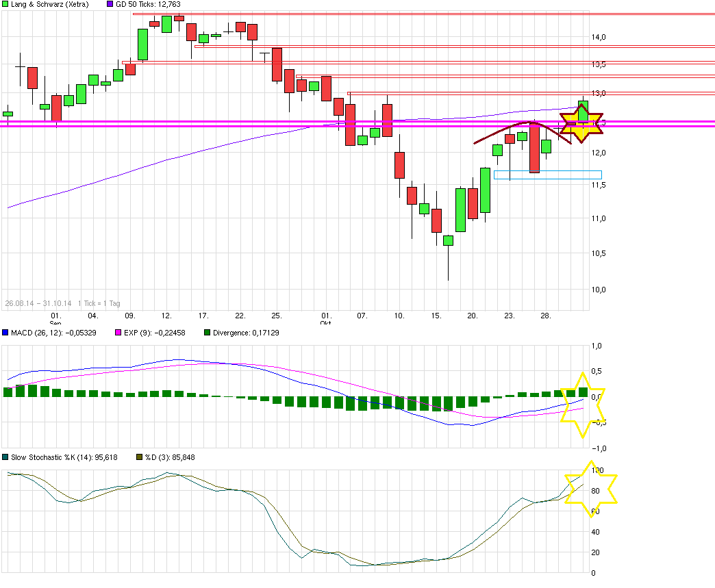Image resolution: width=715 pixels, height=588 pixels.
Task: Click the date range '26.08.14 – 31.10.14' text
Action: click(38, 303)
